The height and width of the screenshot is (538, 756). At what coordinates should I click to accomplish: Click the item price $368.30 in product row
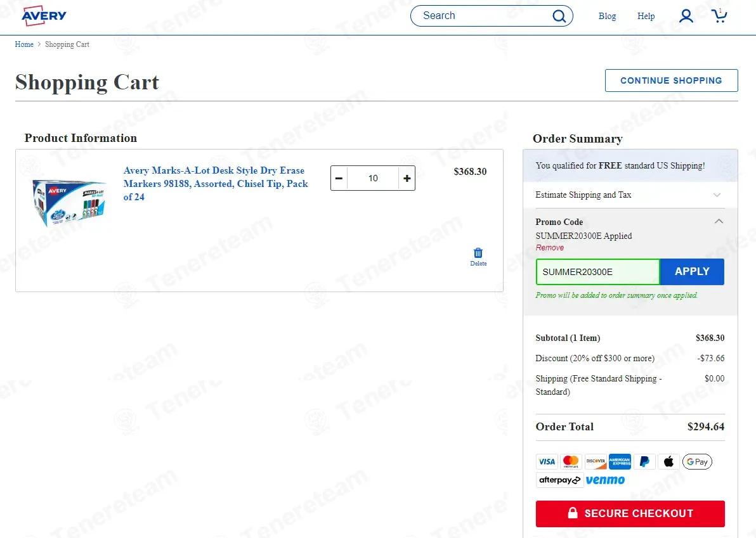(x=470, y=172)
